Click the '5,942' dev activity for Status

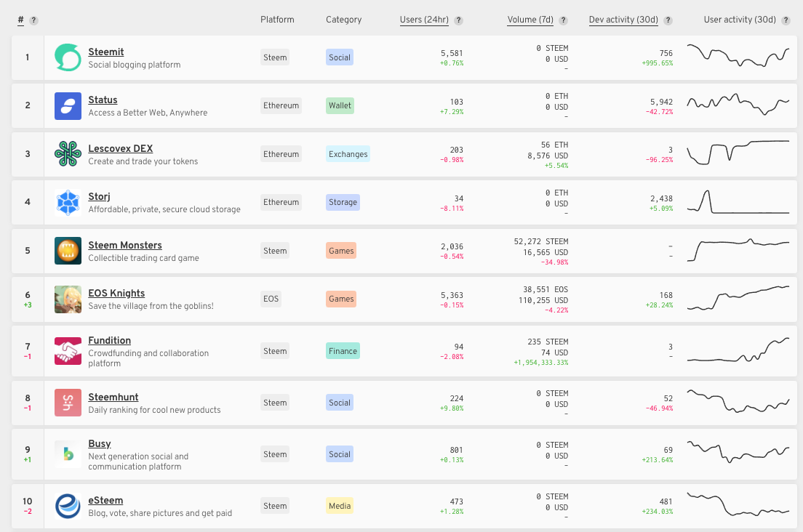[662, 102]
